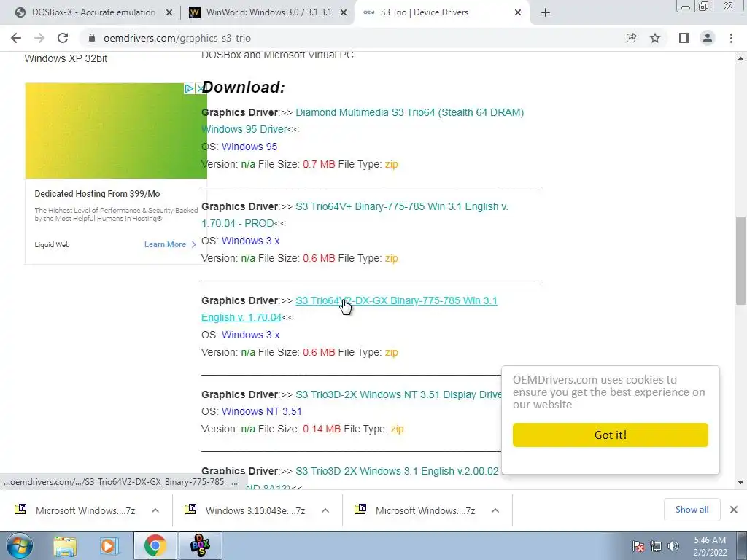Click the greyed forward navigation arrow

pyautogui.click(x=39, y=38)
